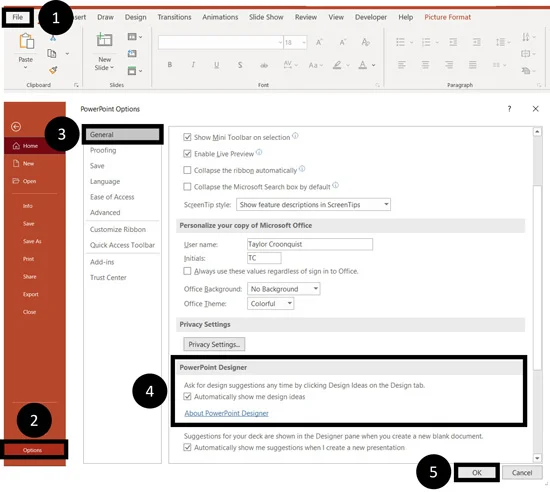This screenshot has width=550, height=492.
Task: Click the Paste clipboard icon
Action: 26,41
